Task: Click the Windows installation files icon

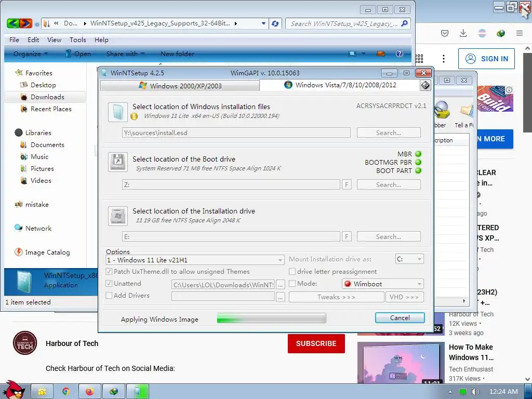Action: click(x=118, y=112)
